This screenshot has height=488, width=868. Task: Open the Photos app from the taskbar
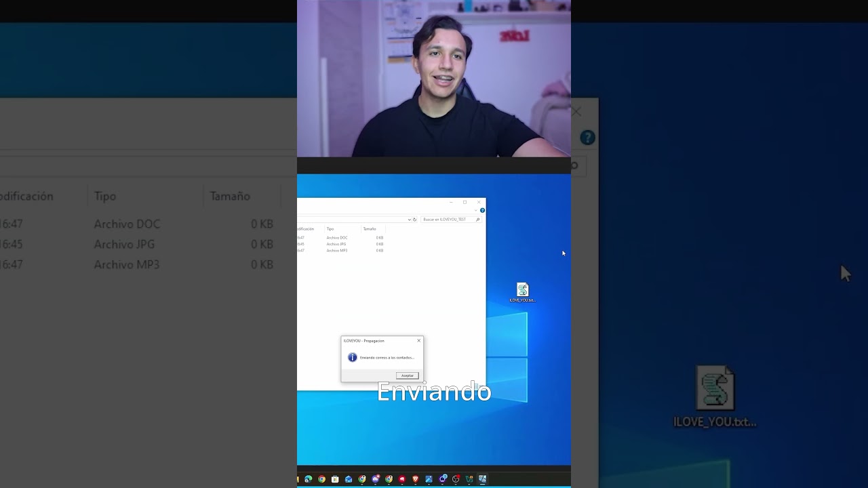[x=429, y=479]
